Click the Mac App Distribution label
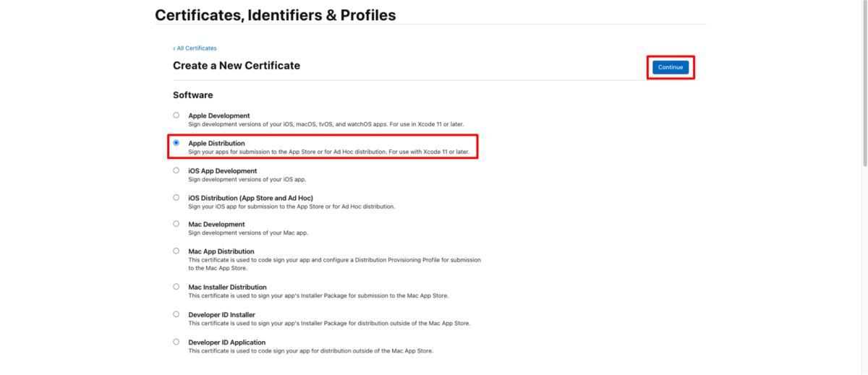This screenshot has width=868, height=375. (x=221, y=251)
